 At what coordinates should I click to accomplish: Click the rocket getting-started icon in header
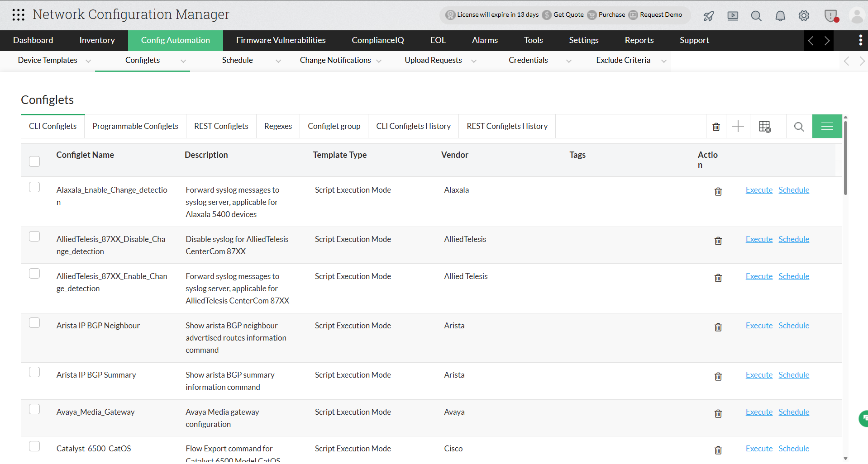click(708, 15)
